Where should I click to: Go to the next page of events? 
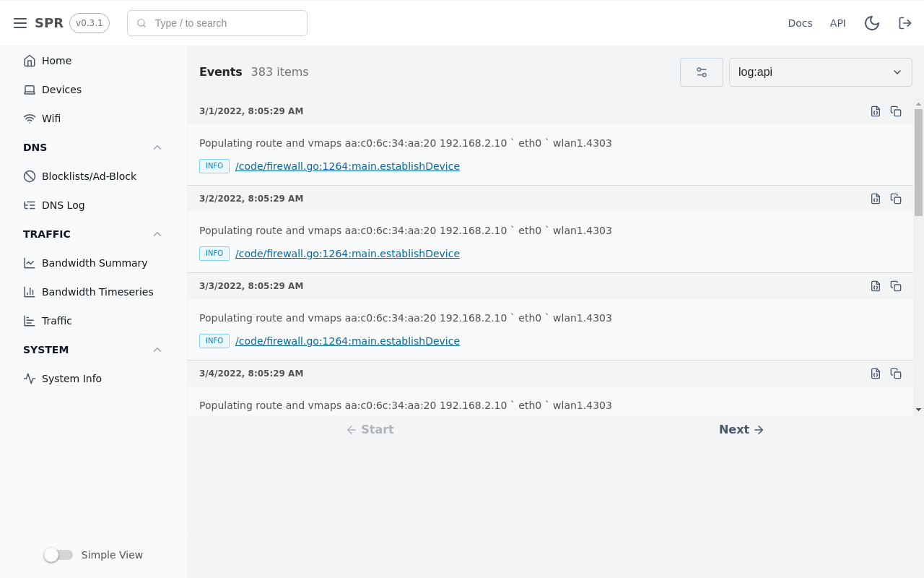(x=741, y=429)
